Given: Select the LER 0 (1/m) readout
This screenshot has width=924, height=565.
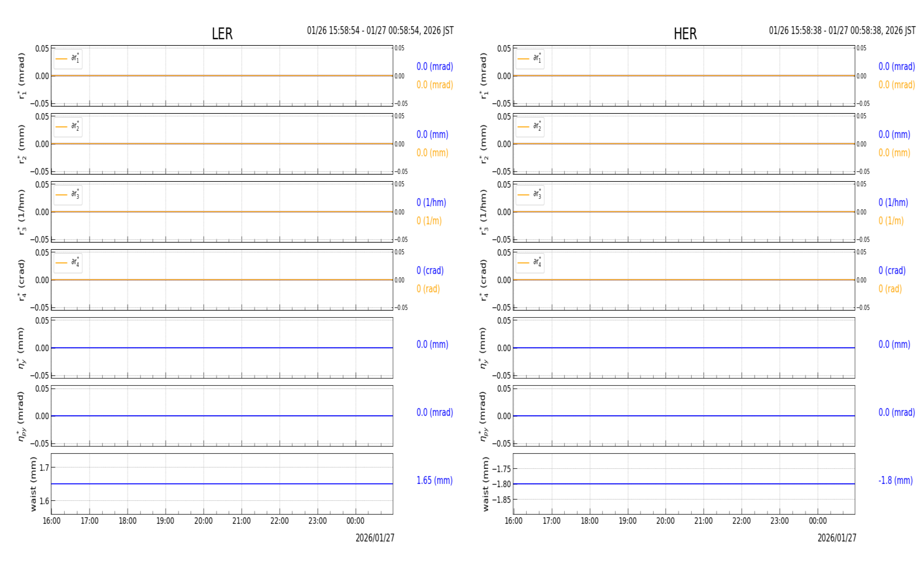Looking at the screenshot, I should tap(429, 220).
